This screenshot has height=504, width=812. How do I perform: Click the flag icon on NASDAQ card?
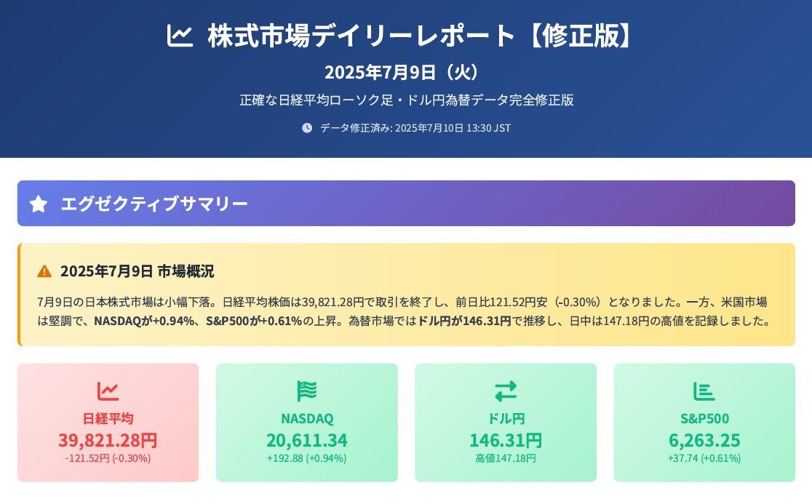pyautogui.click(x=306, y=391)
